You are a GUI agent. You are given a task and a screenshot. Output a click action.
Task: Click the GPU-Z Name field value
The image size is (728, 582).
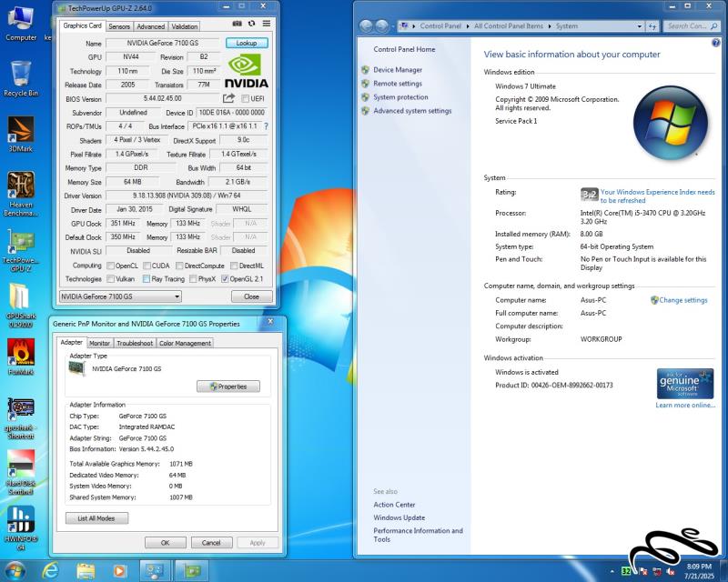163,43
